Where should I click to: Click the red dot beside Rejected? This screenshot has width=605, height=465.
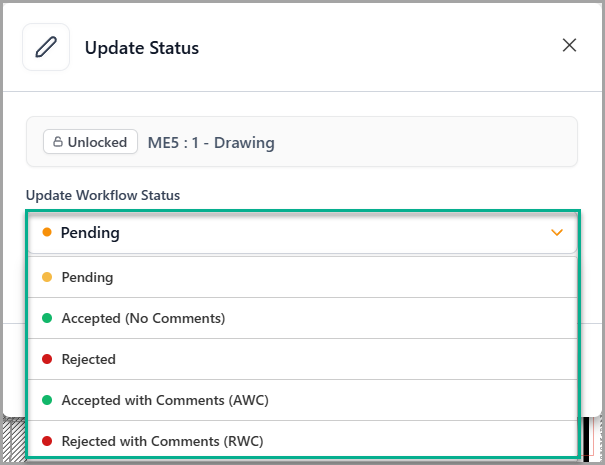tap(47, 359)
